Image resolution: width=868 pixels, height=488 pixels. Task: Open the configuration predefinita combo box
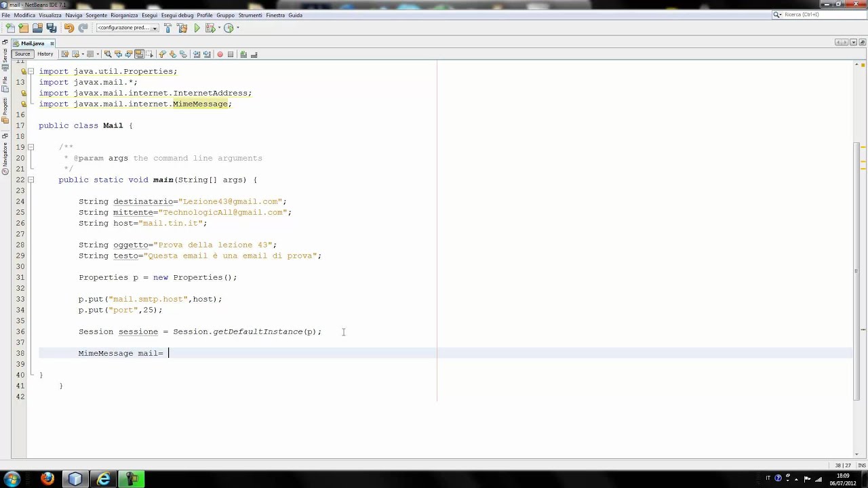coord(127,28)
